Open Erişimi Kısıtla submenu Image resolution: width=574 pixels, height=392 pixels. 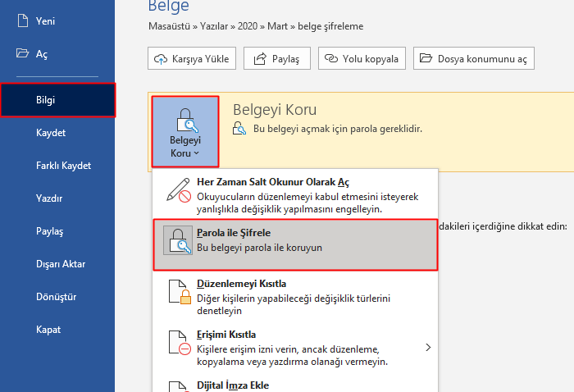point(295,347)
